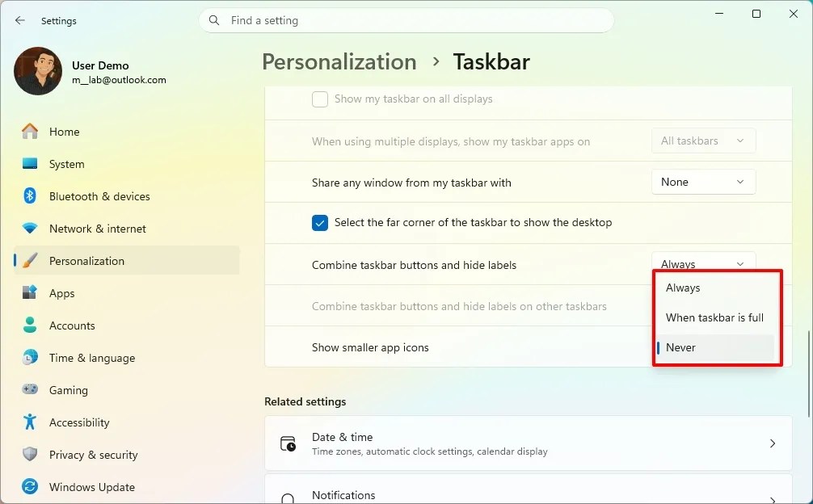Screen dimensions: 813x504
Task: Click the Windows Update icon
Action: (30, 487)
